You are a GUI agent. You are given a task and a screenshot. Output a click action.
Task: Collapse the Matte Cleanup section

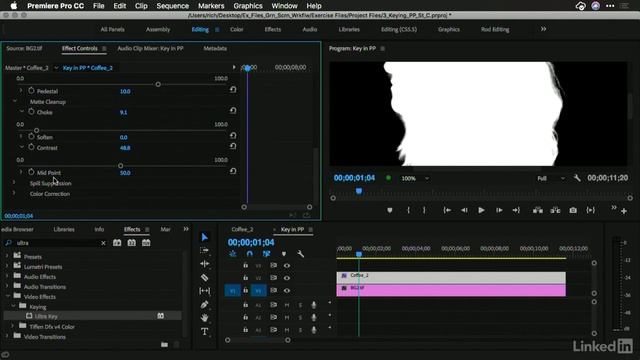15,101
